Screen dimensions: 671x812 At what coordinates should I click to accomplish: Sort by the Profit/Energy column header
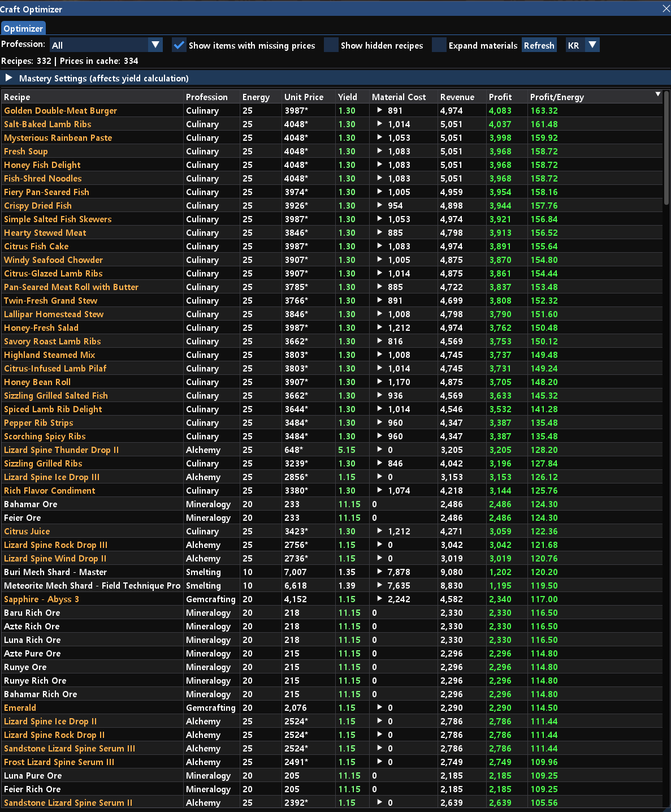(x=557, y=97)
